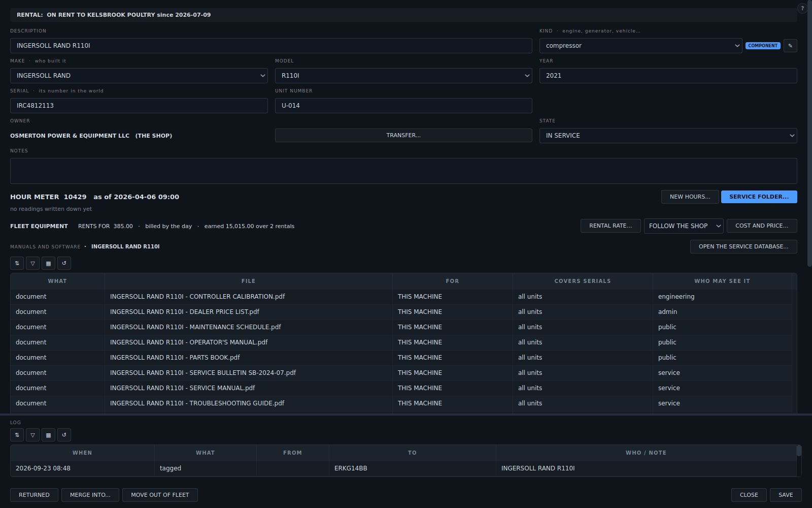Open the SERVICE FOLDER... button

click(759, 197)
